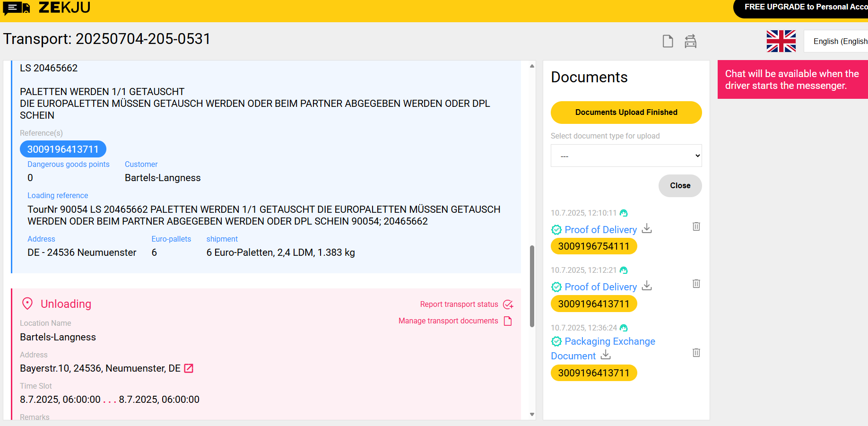Click Manage transport documents link
The width and height of the screenshot is (868, 426).
click(448, 321)
